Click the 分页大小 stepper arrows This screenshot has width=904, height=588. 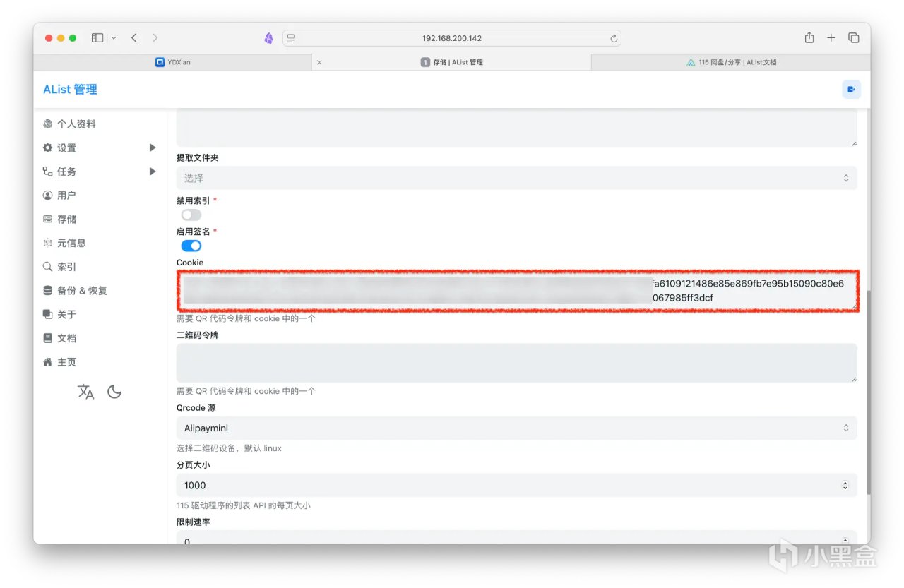(x=845, y=485)
